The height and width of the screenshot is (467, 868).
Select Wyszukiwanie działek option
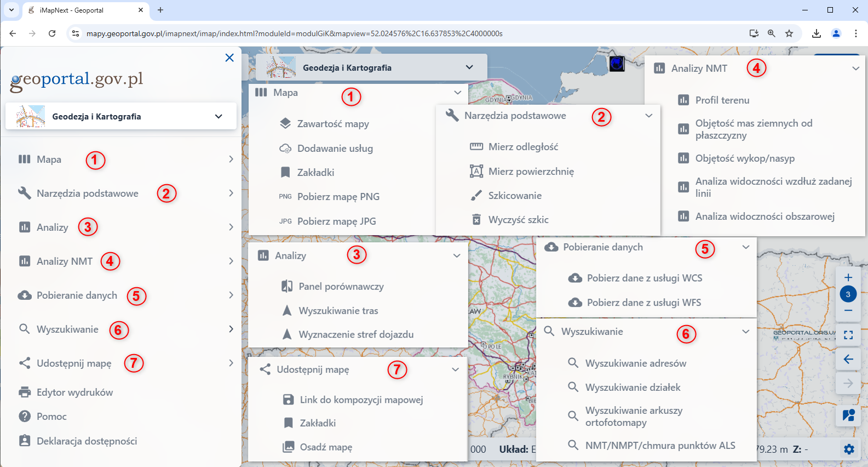tap(633, 388)
